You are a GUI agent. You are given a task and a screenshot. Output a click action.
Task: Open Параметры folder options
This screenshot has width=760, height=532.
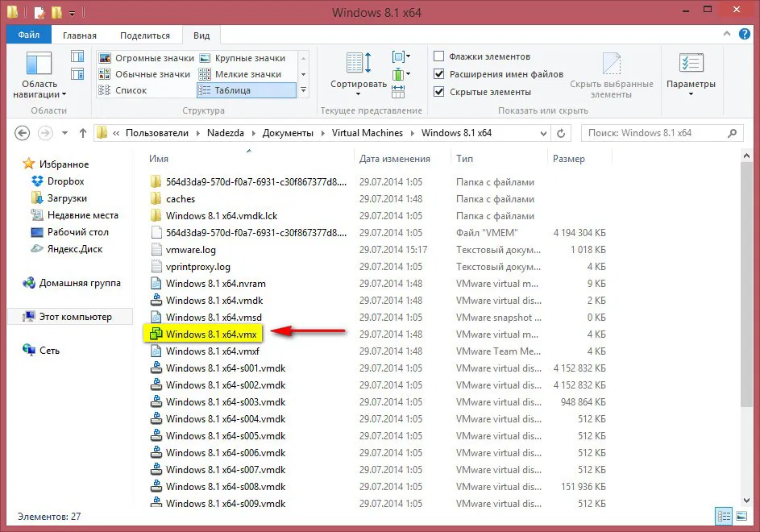tap(691, 75)
